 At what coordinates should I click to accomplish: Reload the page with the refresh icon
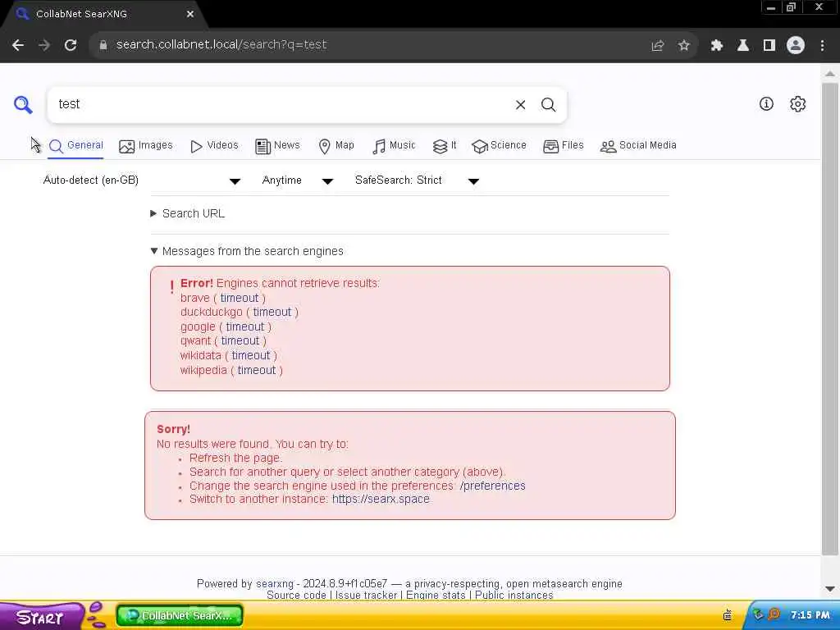[71, 45]
